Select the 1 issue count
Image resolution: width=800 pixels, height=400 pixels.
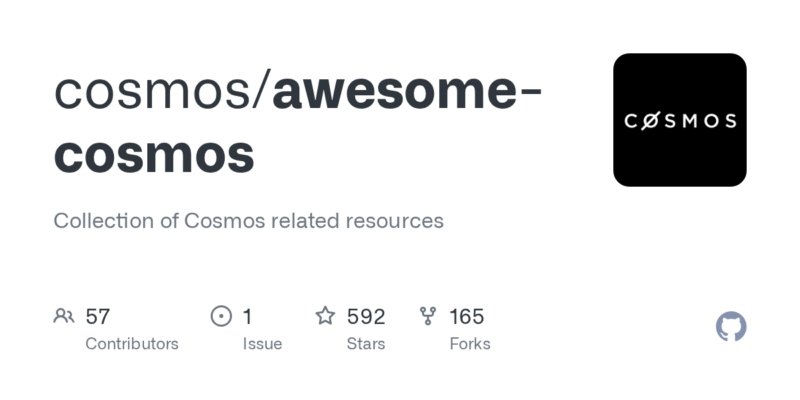(247, 316)
